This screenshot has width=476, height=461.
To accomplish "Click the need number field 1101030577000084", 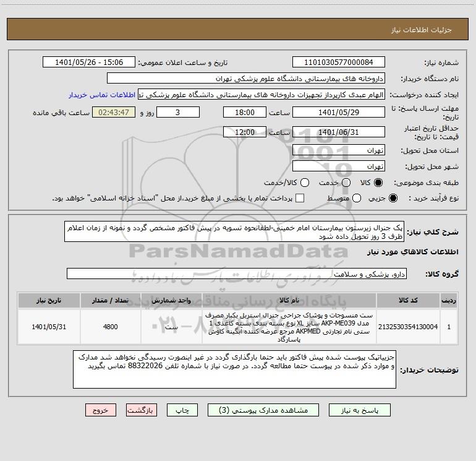I will coord(339,62).
